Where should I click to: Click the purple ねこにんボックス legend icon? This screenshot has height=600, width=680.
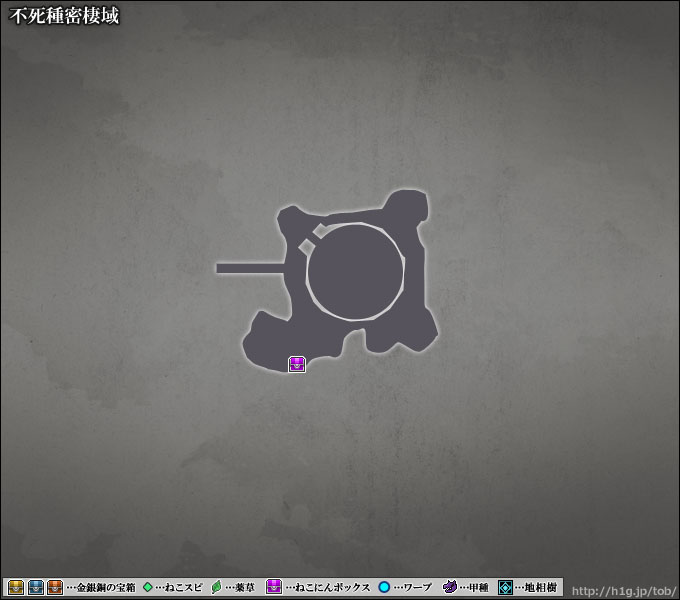273,587
